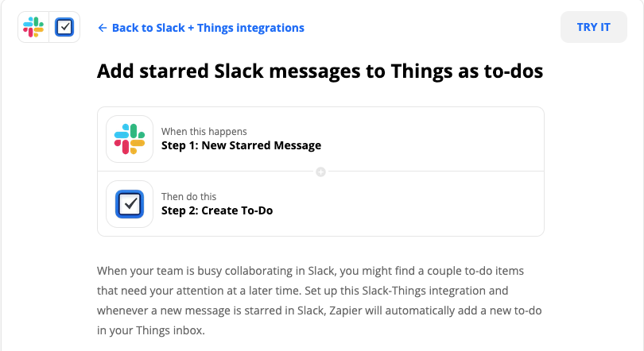Open Back to Slack + Things integrations link

tap(208, 28)
